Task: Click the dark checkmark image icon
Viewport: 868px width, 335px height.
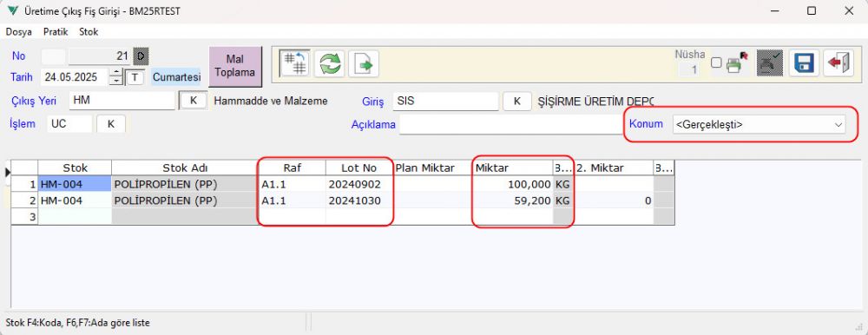Action: tap(769, 63)
